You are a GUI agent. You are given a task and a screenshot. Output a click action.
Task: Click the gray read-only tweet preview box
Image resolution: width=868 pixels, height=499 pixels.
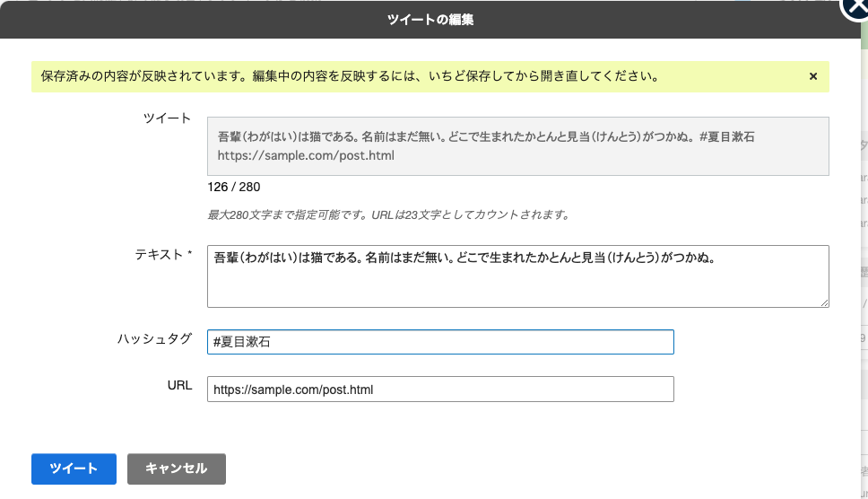(x=517, y=146)
